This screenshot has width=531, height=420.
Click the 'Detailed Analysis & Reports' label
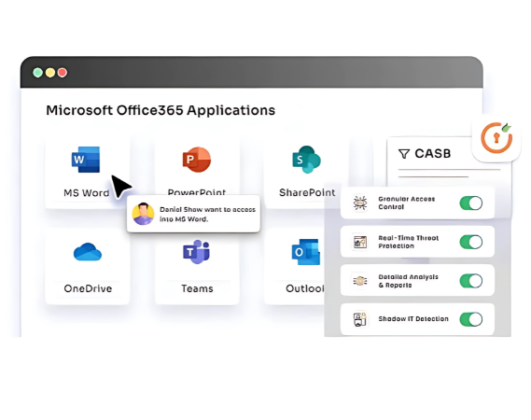409,281
